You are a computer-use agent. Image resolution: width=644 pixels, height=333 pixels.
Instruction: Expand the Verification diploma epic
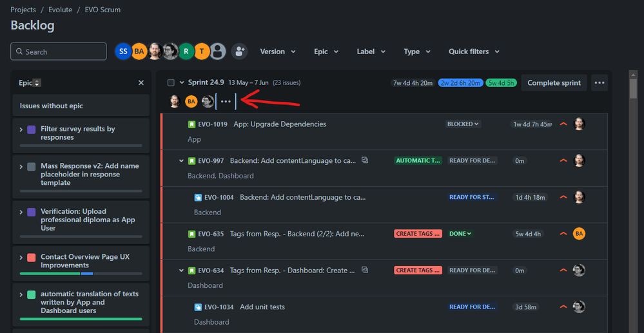click(x=21, y=212)
